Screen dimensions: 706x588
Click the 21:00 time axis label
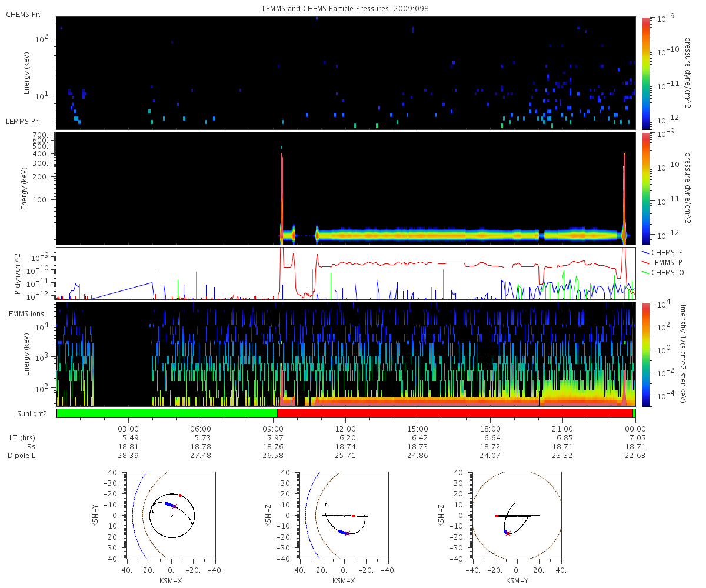pyautogui.click(x=562, y=429)
